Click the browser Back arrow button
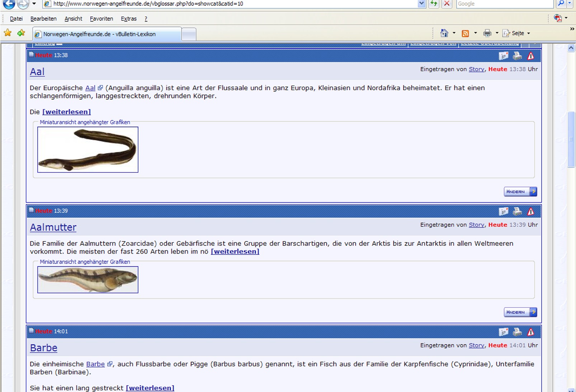576x392 pixels. 9,4
